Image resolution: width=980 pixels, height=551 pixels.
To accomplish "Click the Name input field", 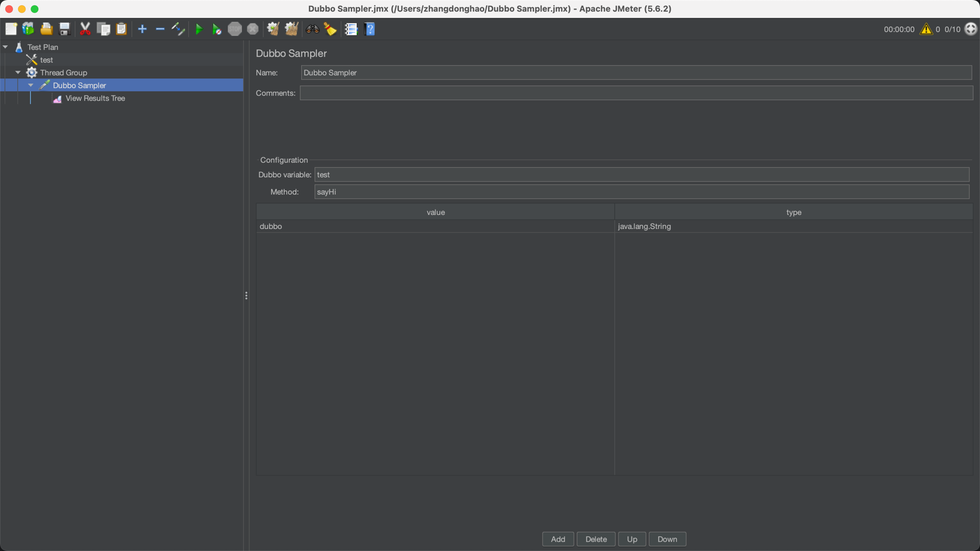I will coord(636,73).
